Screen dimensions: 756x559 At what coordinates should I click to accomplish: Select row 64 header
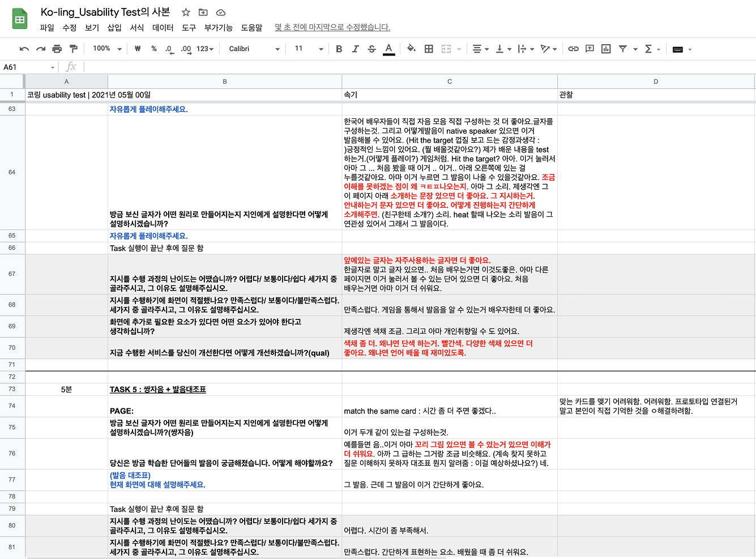tap(12, 172)
